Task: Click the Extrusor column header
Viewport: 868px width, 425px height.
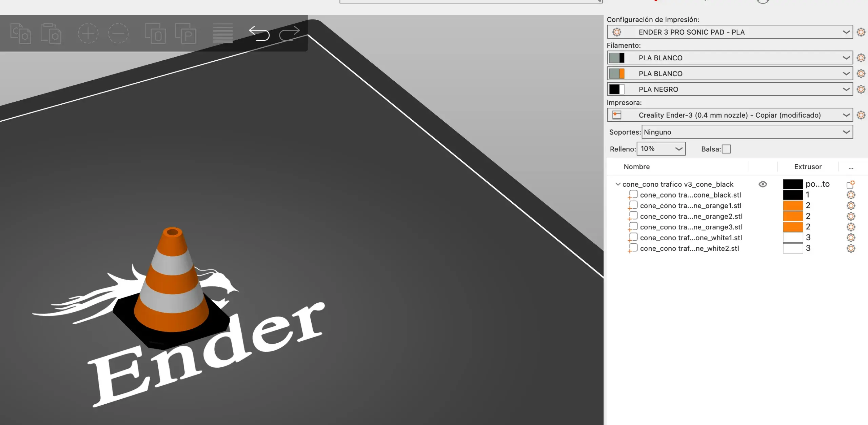Action: 808,167
